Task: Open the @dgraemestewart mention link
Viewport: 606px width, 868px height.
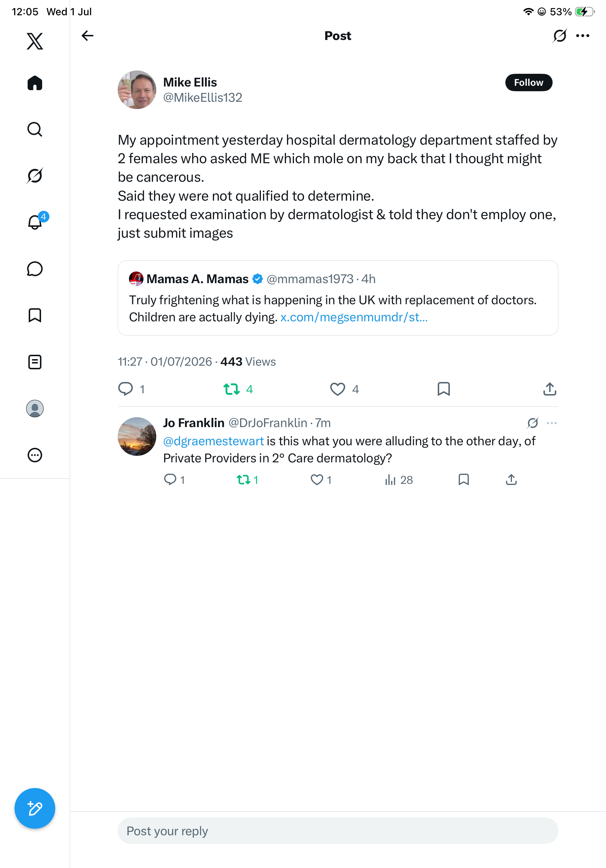Action: pos(214,441)
